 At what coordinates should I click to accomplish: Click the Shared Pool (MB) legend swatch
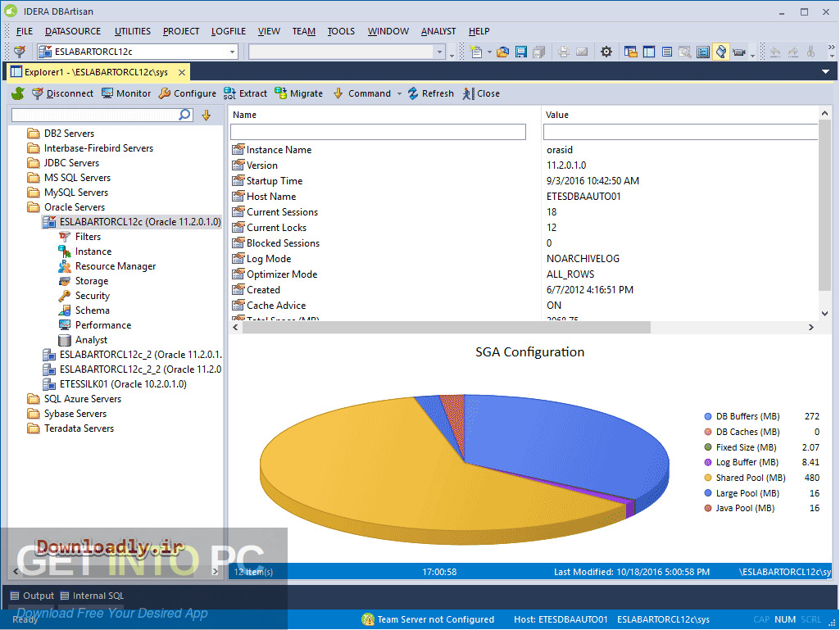click(x=708, y=478)
